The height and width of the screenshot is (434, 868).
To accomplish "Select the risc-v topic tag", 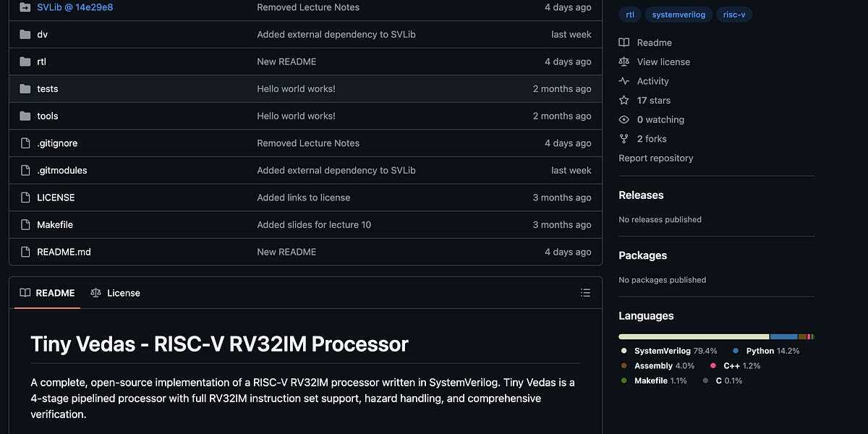I will 734,14.
